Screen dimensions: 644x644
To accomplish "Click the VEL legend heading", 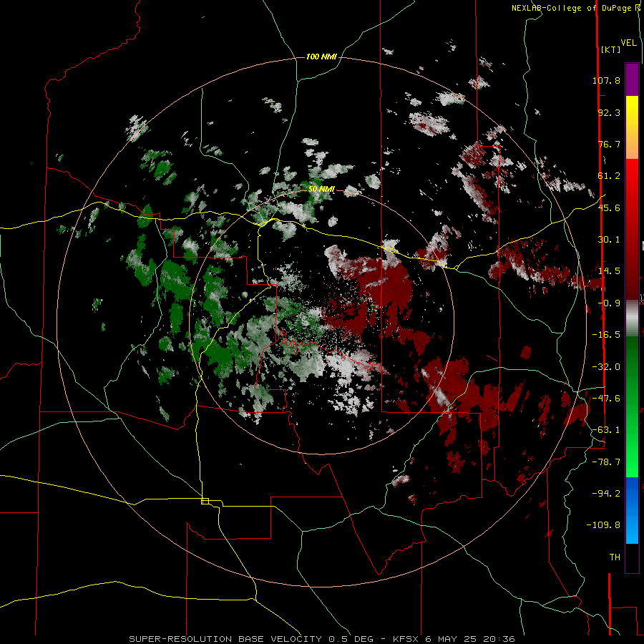I will pyautogui.click(x=628, y=43).
